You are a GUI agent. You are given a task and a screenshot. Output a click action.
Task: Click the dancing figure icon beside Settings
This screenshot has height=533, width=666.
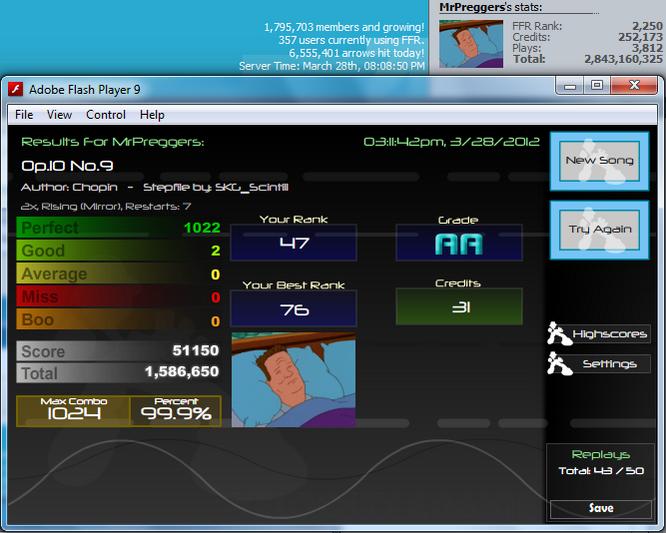(559, 364)
